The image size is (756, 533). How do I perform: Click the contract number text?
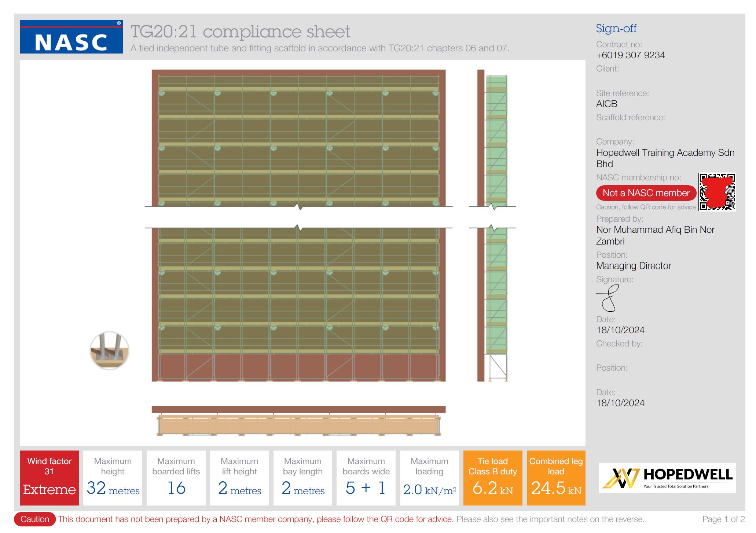[x=630, y=55]
